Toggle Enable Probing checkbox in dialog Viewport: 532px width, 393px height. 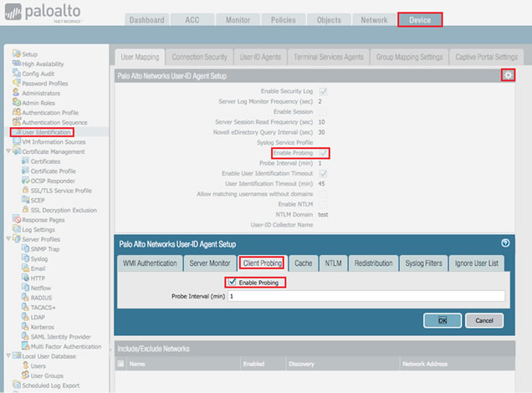point(233,282)
